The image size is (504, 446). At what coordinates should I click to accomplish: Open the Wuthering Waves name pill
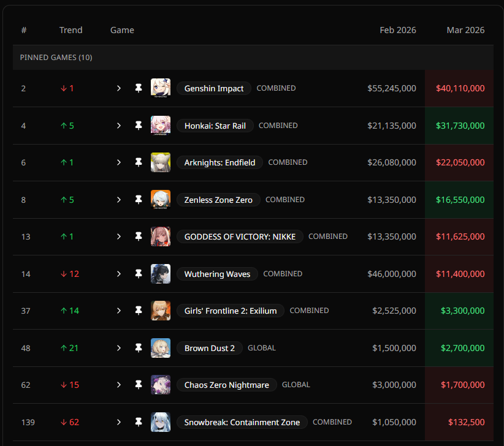pos(217,274)
